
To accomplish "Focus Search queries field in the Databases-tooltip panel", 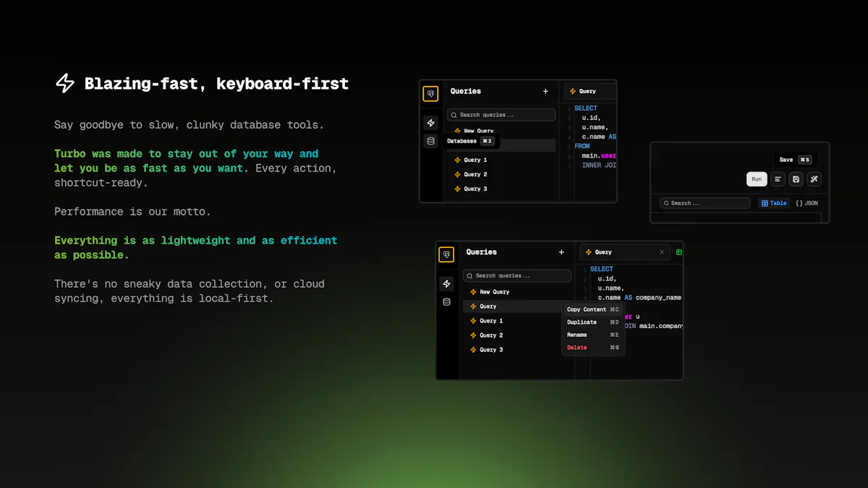I will [501, 115].
